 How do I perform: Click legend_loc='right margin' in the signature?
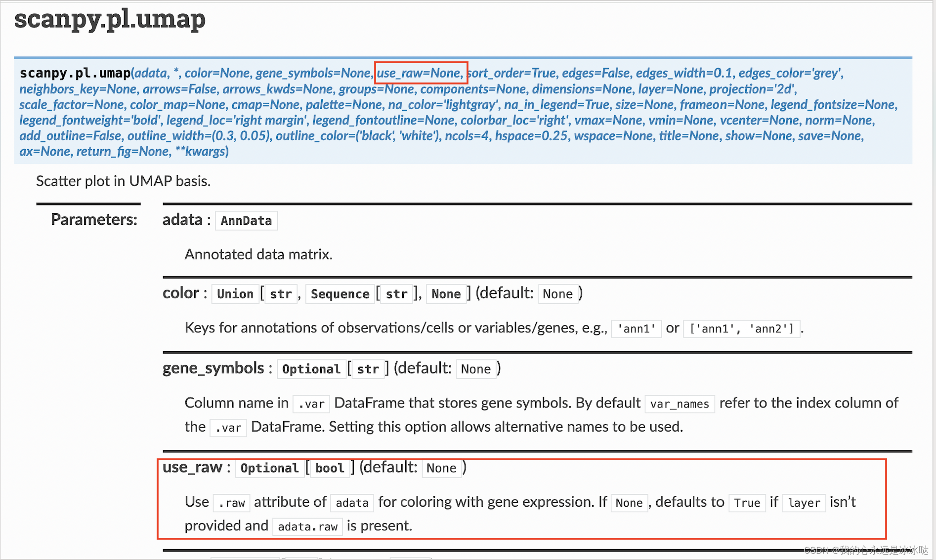[237, 120]
